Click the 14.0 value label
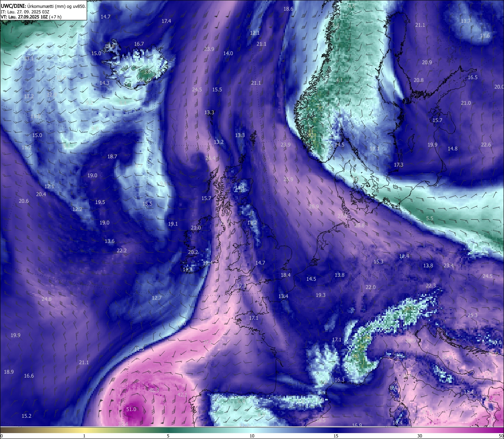The height and width of the screenshot is (439, 504). click(228, 54)
